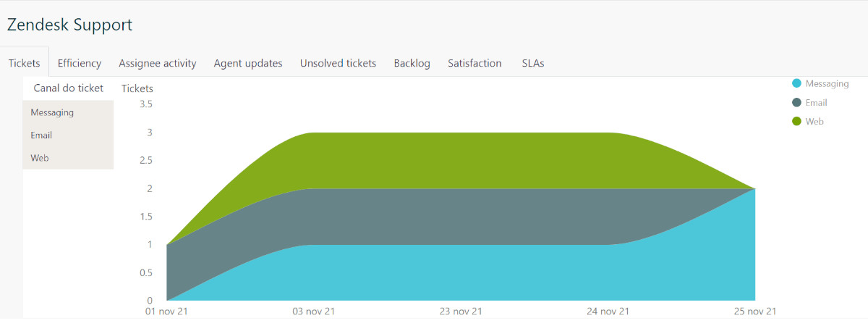Viewport: 868px width, 326px height.
Task: Click the Email legend gray dot
Action: (x=797, y=103)
